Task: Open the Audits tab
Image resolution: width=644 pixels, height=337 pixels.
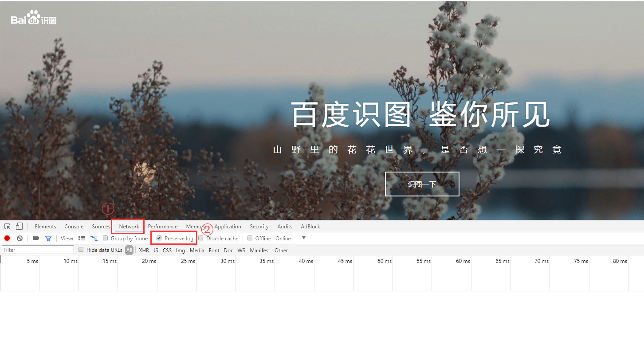Action: (285, 227)
